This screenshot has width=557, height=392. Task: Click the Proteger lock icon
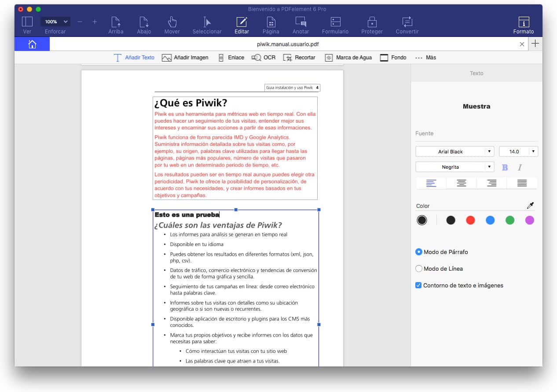click(x=372, y=22)
